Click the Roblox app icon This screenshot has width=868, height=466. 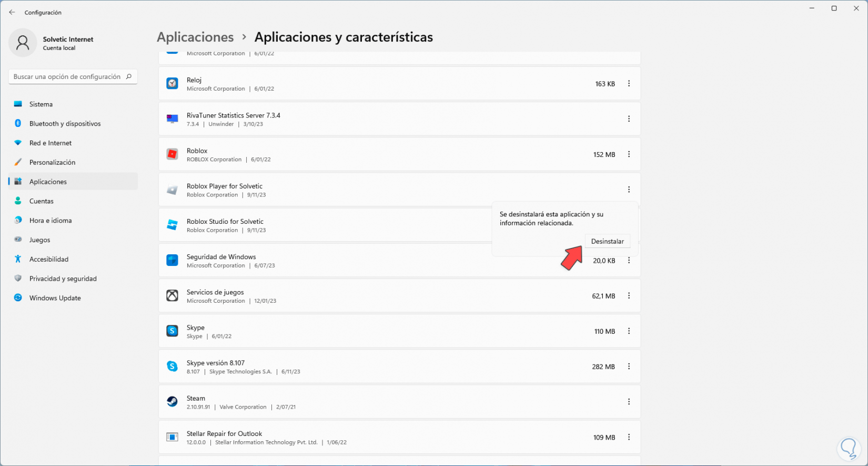pyautogui.click(x=172, y=154)
